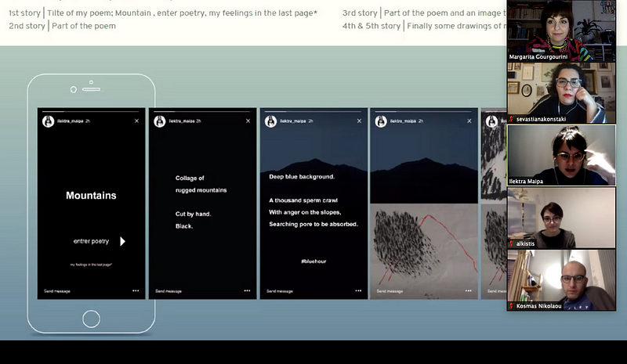The width and height of the screenshot is (627, 364).
Task: Click the #bluehour hashtag
Action: pyautogui.click(x=313, y=260)
